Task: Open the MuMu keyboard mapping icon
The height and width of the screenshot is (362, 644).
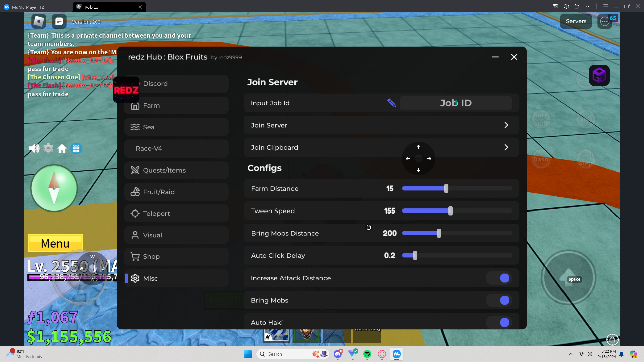Action: pyautogui.click(x=555, y=6)
